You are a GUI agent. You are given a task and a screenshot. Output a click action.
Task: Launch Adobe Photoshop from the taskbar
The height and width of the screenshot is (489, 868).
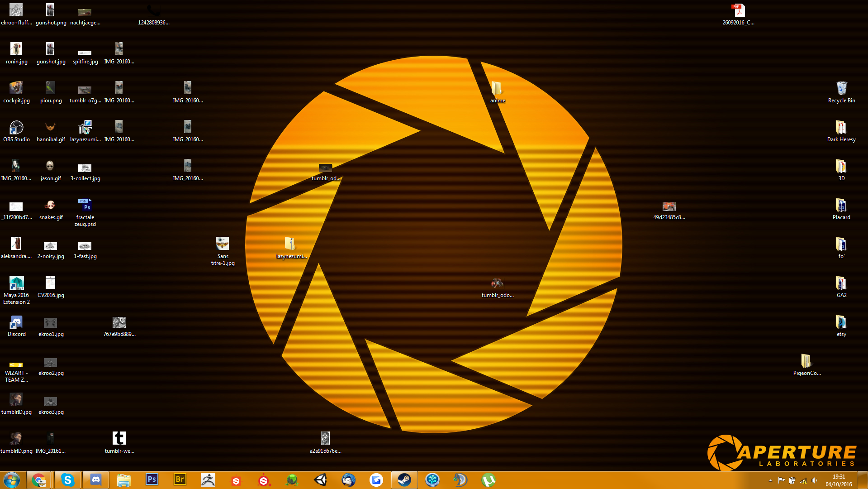point(152,479)
